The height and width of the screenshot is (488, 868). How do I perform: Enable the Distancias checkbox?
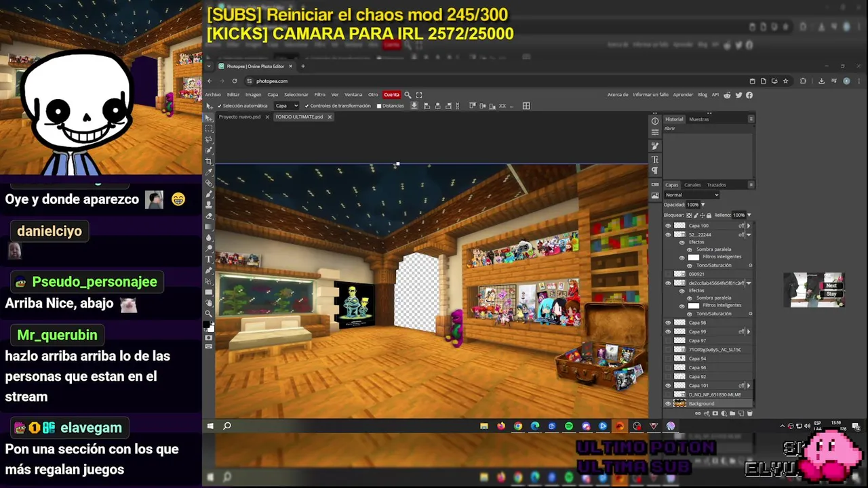point(379,106)
